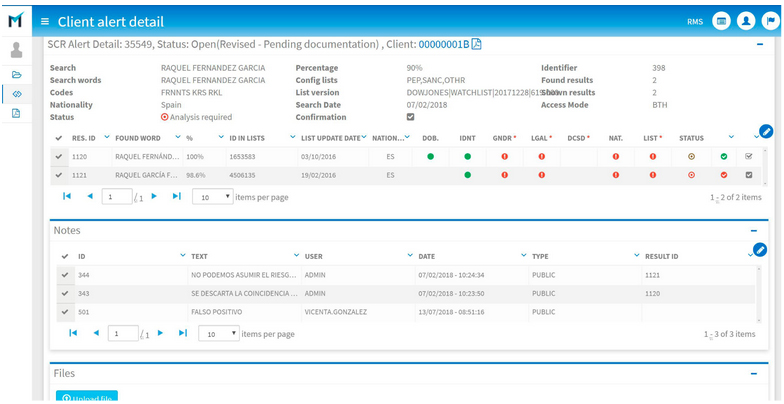This screenshot has height=404, width=784.
Task: Open client link 00000001B
Action: coord(444,44)
